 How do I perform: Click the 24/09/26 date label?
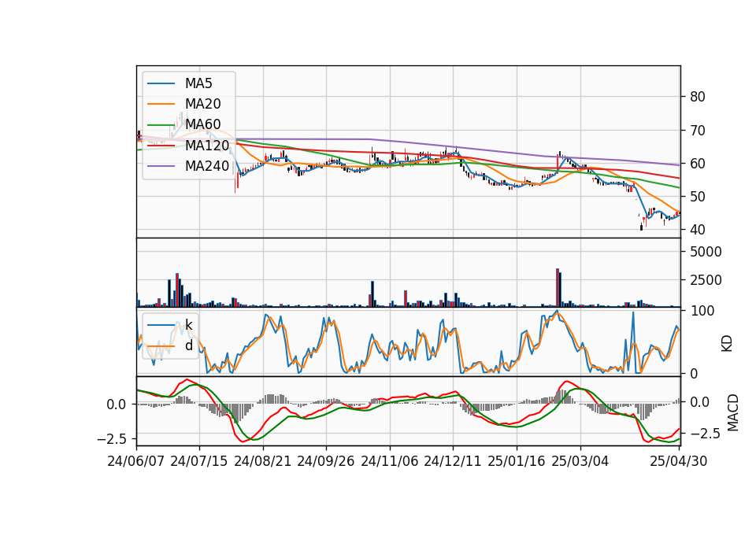click(325, 461)
